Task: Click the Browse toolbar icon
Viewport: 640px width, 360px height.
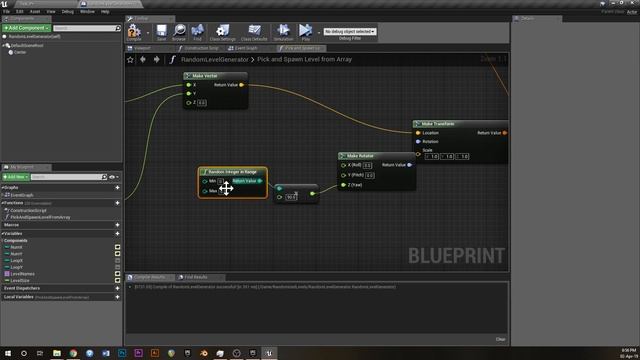Action: (x=179, y=32)
